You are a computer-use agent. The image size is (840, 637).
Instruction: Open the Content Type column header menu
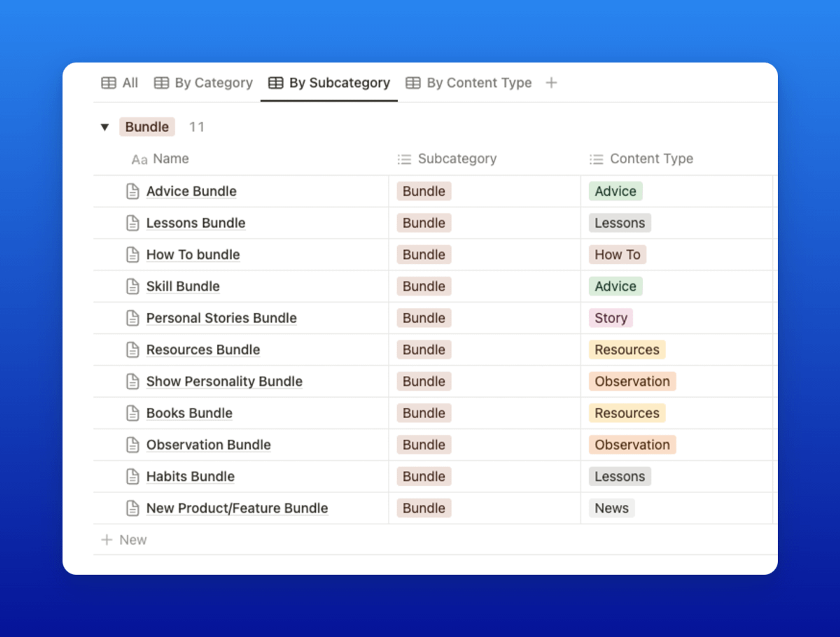651,159
